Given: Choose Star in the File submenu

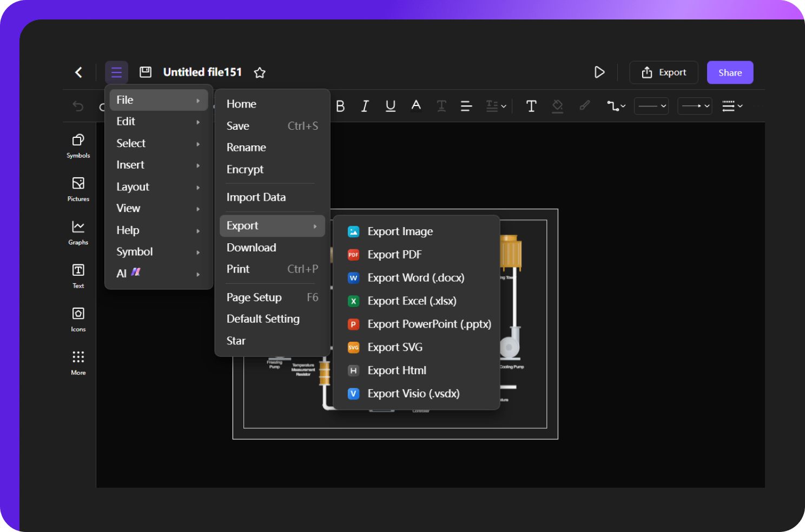Looking at the screenshot, I should click(272, 341).
